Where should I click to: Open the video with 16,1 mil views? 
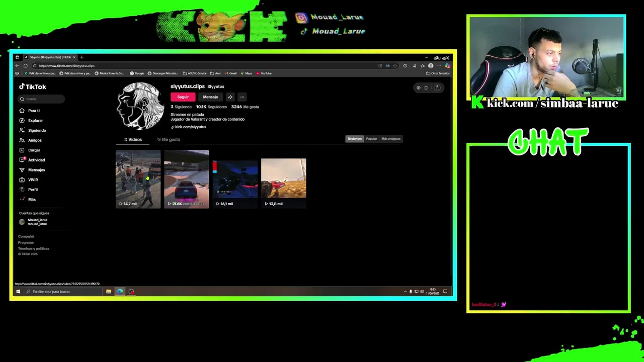(x=235, y=179)
